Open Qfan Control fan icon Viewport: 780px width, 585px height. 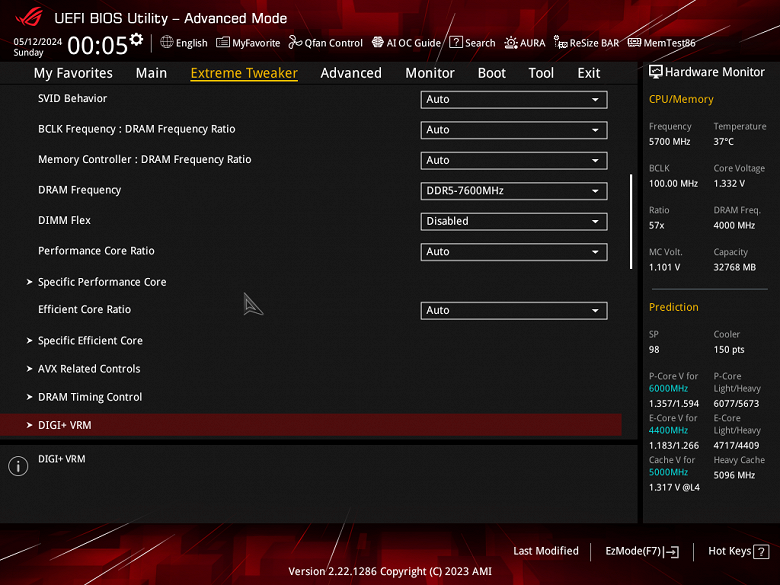[295, 42]
